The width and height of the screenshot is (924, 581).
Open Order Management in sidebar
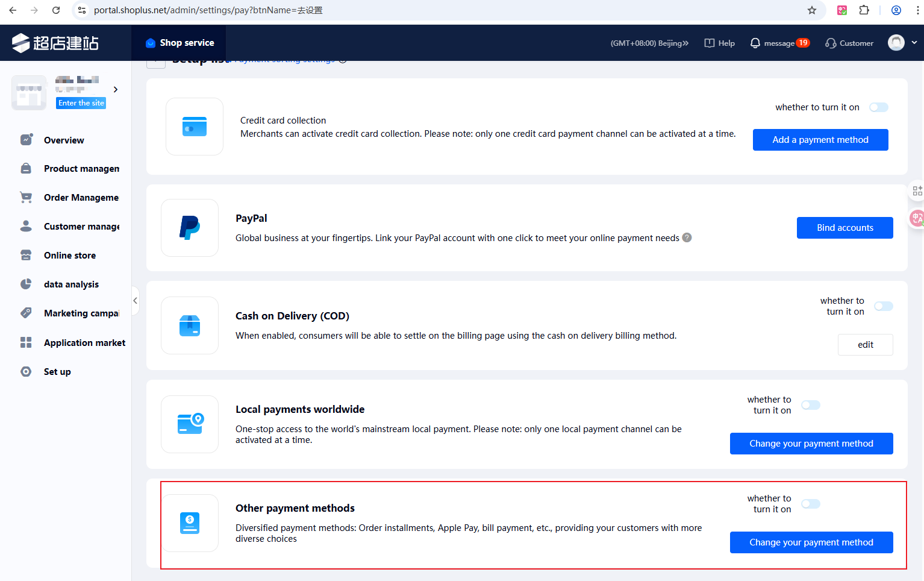(81, 198)
